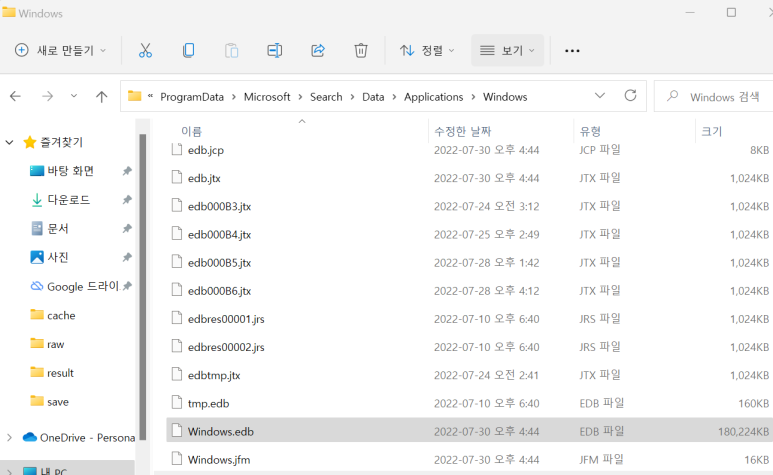This screenshot has height=475, width=773.
Task: Open the cache folder in sidebar
Action: [61, 315]
